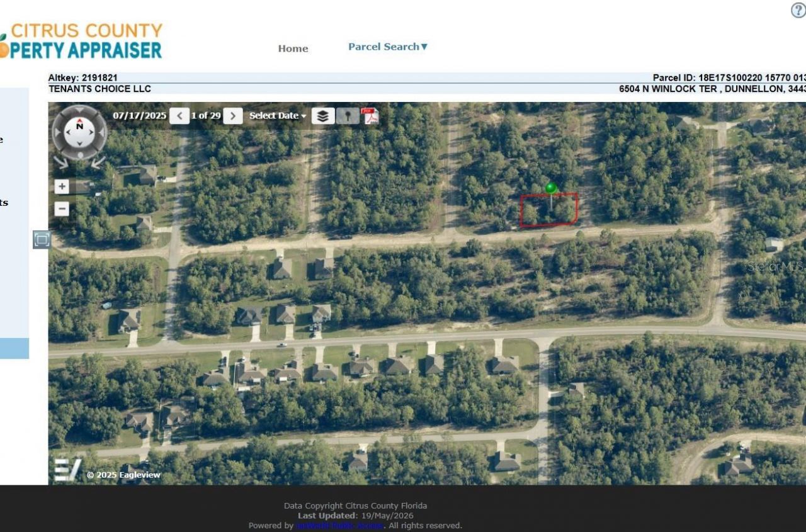Click the '1 of 29' image counter

click(206, 116)
